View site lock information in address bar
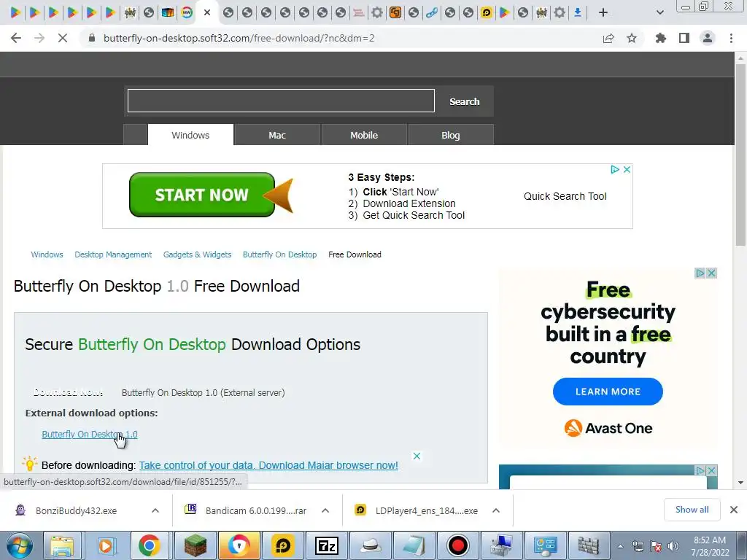Viewport: 747px width, 560px height. click(x=92, y=38)
